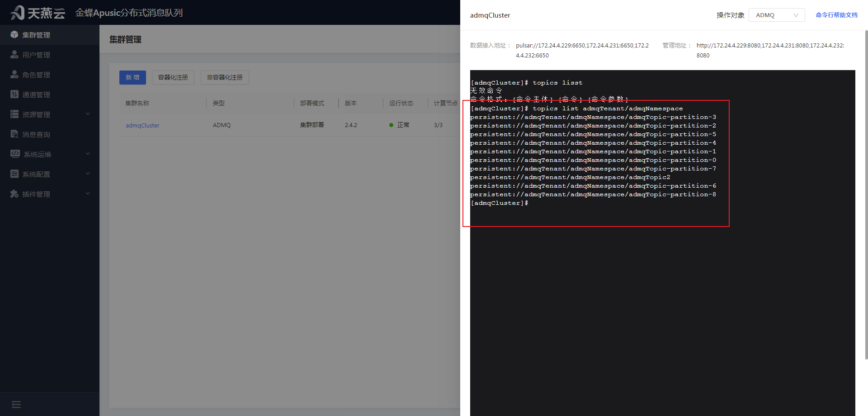Open the admqCluster cluster link
868x416 pixels.
pyautogui.click(x=142, y=125)
